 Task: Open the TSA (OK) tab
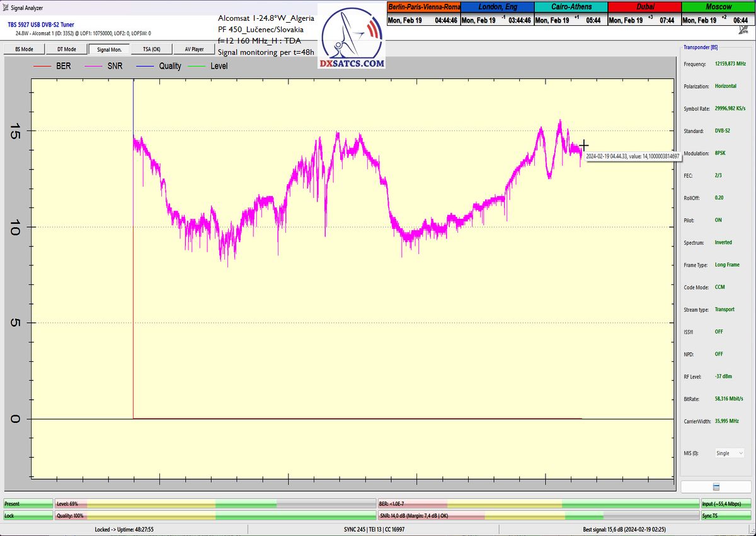tap(151, 49)
